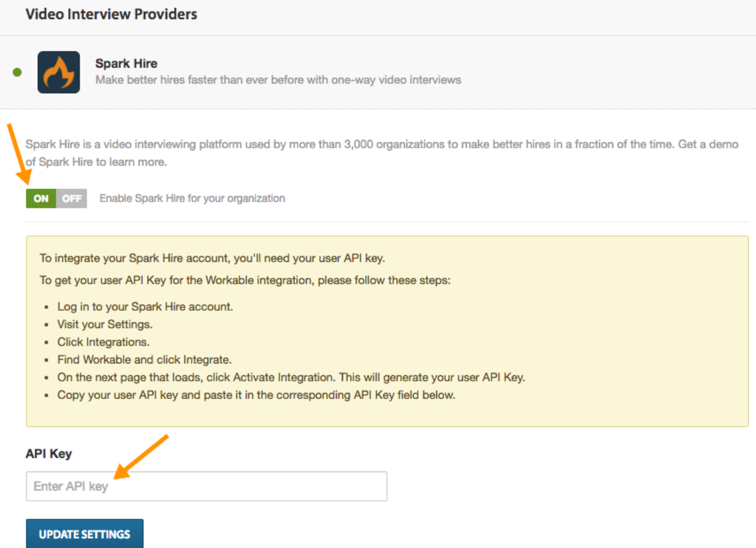
Task: Click the Spark Hire flame logo
Action: [58, 72]
